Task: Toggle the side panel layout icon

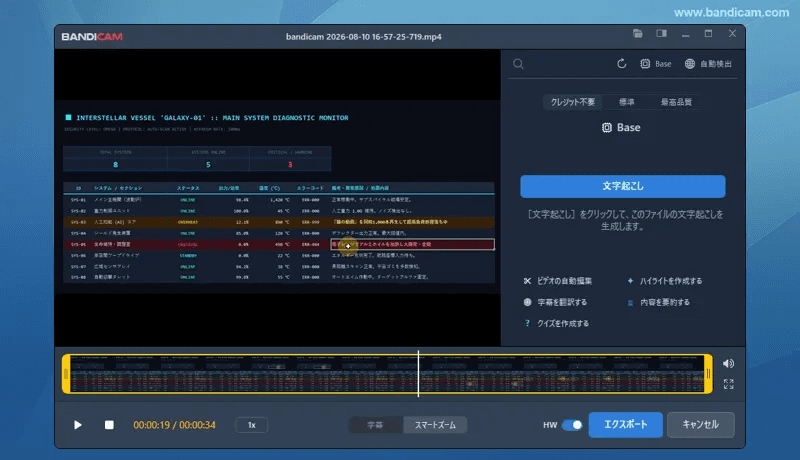Action: click(661, 34)
